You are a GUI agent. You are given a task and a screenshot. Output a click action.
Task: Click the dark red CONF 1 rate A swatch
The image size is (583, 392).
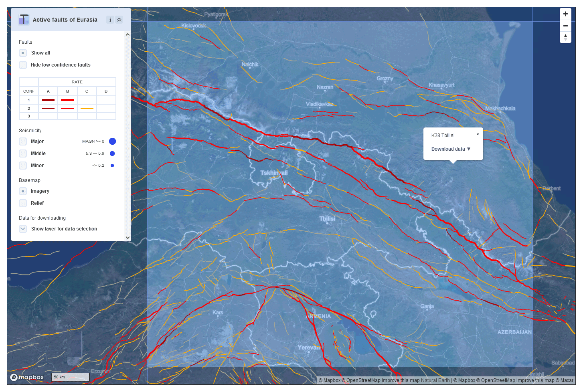[x=48, y=100]
